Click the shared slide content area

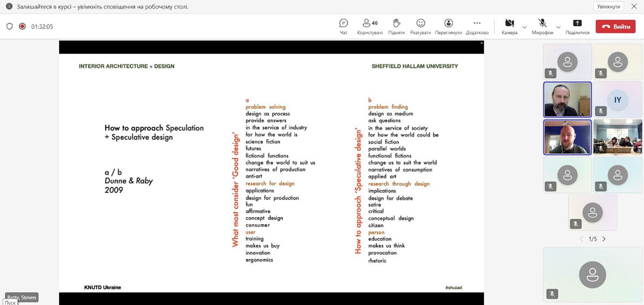[271, 173]
